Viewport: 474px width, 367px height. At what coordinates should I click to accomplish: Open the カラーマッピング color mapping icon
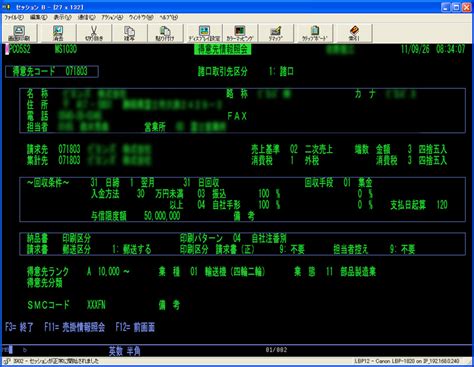[240, 33]
